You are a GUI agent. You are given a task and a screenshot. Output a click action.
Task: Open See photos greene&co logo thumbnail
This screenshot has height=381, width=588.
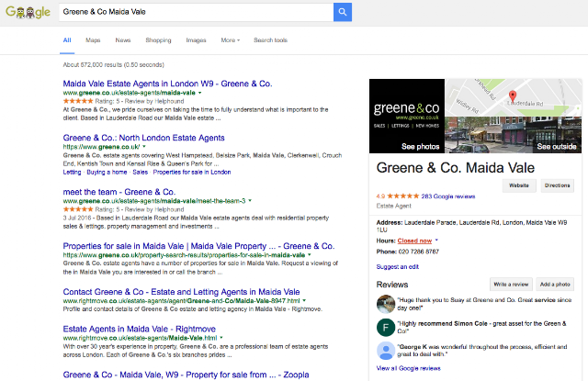tap(407, 116)
